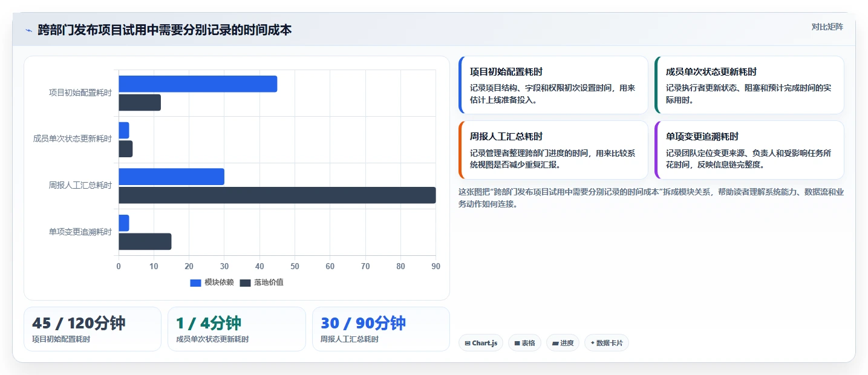
Task: Click the blue bar for 单项变更追溯耗时
Action: coord(124,223)
